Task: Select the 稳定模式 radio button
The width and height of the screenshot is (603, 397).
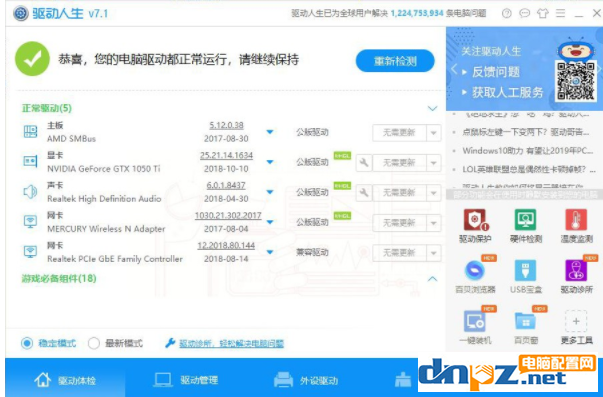Action: coord(27,343)
